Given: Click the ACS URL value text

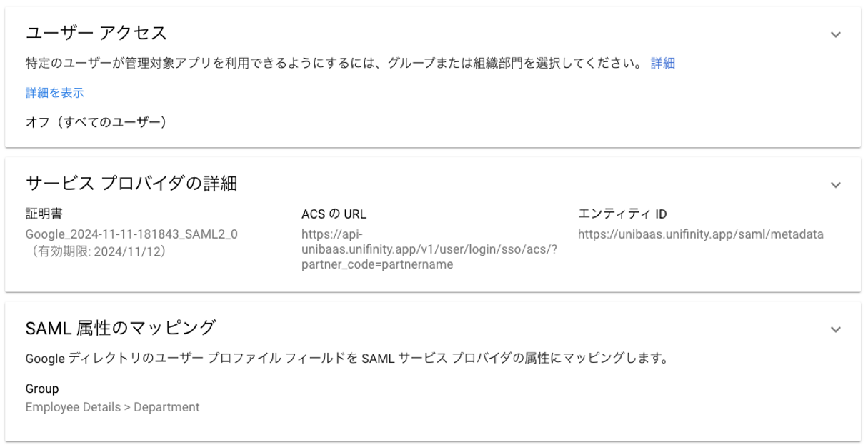Looking at the screenshot, I should (x=429, y=249).
